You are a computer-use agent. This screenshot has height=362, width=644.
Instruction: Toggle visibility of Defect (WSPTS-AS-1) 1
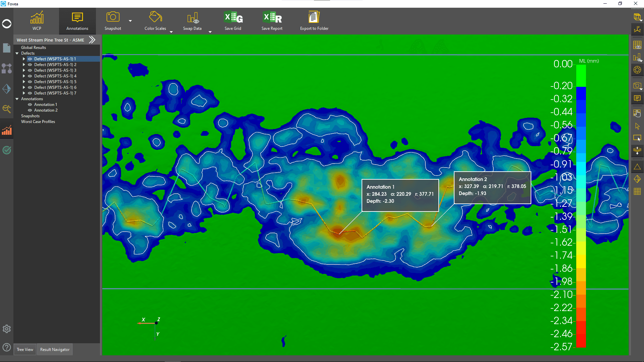pos(30,59)
